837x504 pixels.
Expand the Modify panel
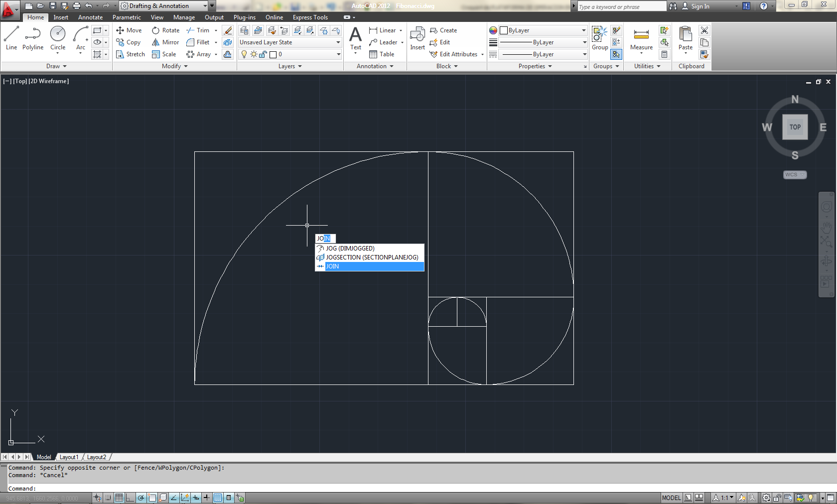click(174, 66)
